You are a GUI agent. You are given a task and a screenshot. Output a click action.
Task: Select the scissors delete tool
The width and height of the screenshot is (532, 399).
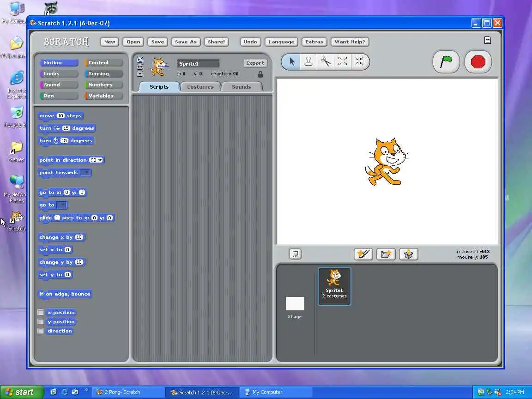(x=326, y=62)
